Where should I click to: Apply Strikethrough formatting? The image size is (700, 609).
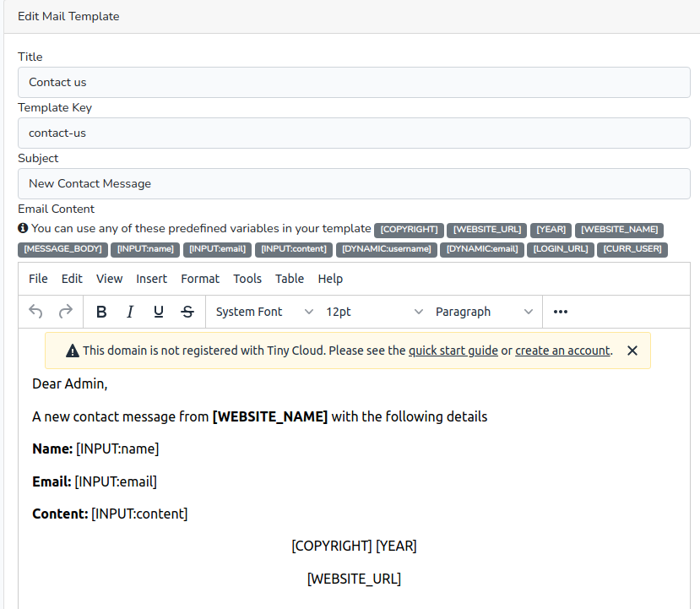point(187,312)
